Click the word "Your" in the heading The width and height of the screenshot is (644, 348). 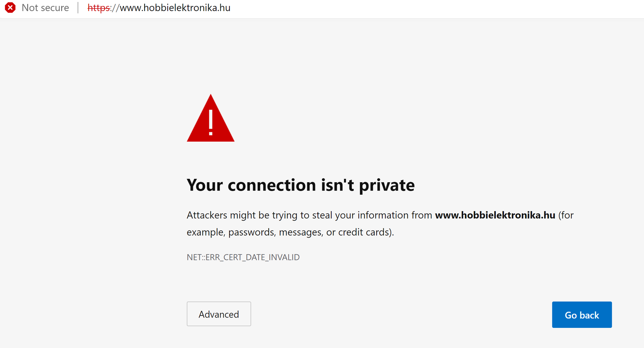(x=205, y=185)
